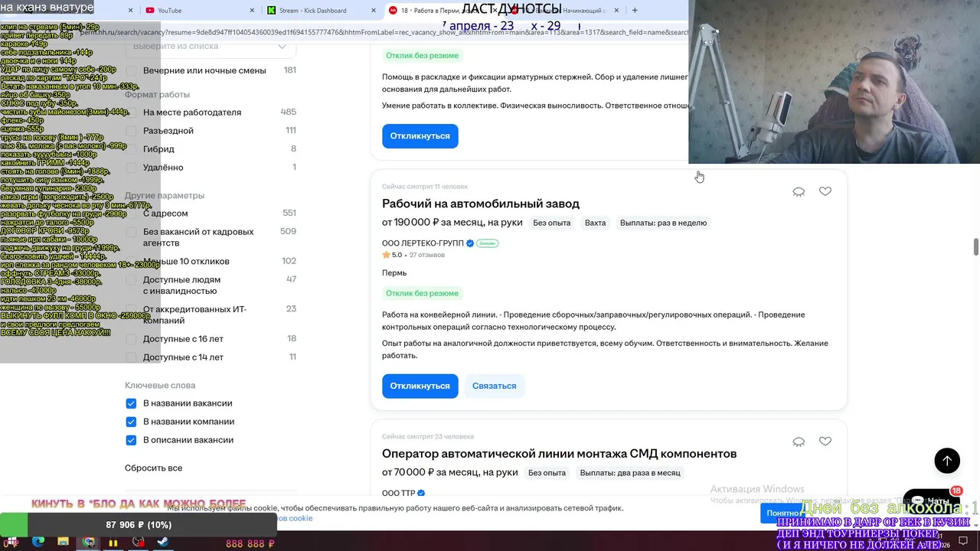This screenshot has height=551, width=980.
Task: Click the scroll-to-top arrow button
Action: (x=947, y=461)
